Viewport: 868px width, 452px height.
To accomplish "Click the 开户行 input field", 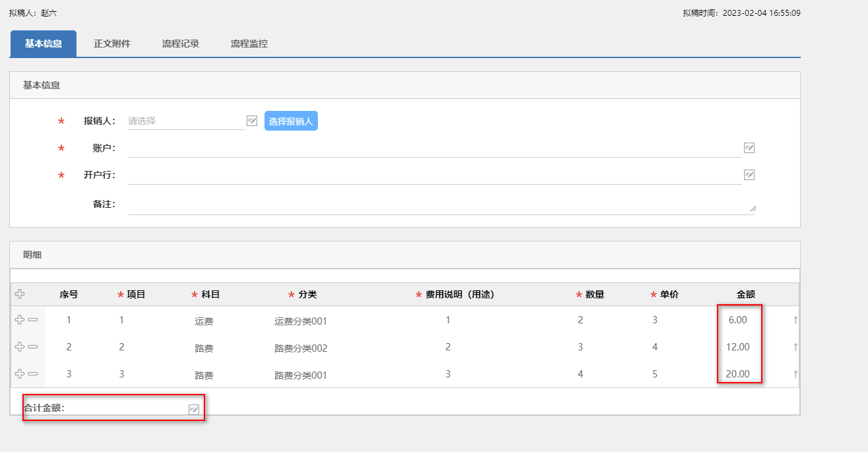I will (434, 175).
